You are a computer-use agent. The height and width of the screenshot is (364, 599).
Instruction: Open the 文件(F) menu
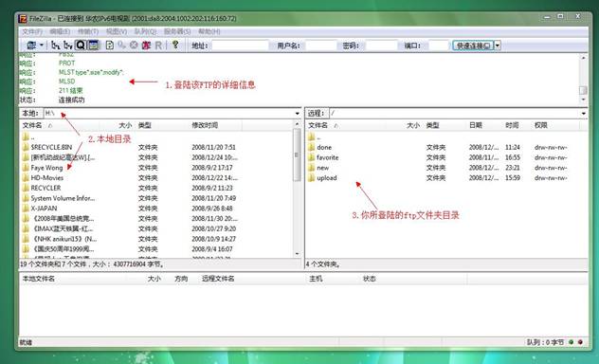32,31
